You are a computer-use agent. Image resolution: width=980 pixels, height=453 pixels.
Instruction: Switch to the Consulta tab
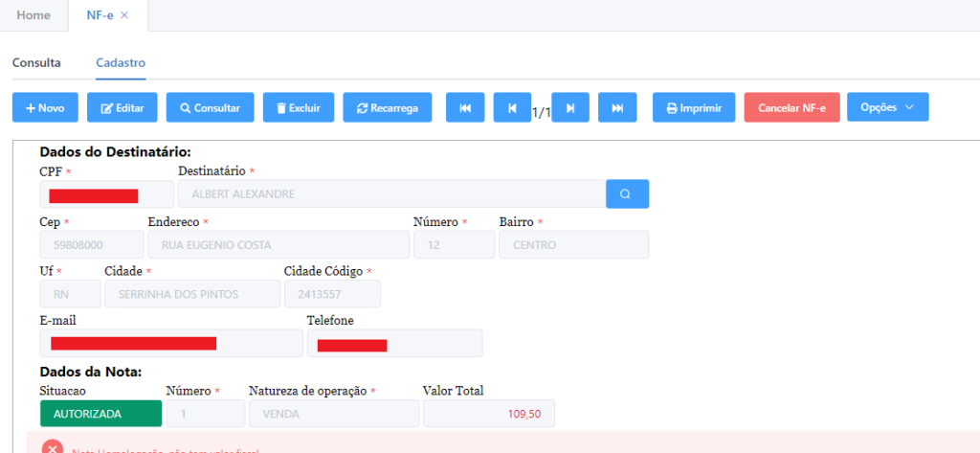(x=36, y=62)
